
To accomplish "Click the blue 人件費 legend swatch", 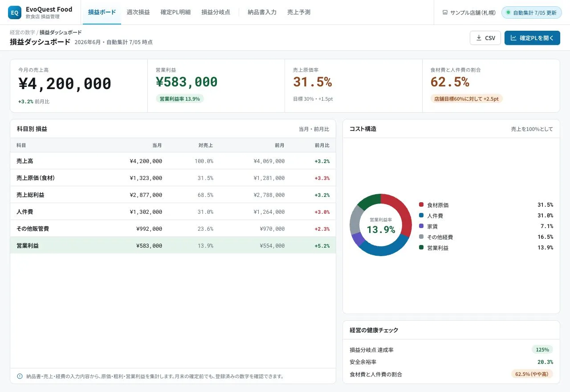I will [x=421, y=216].
